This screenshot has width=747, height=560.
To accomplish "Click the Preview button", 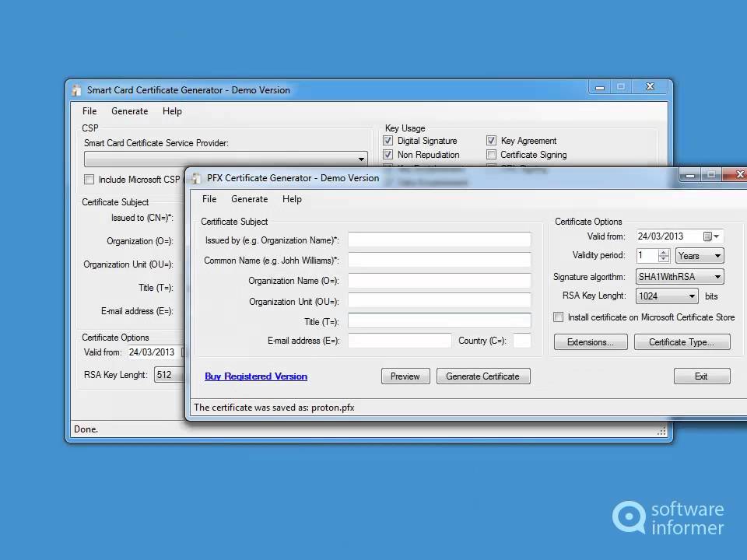I will pyautogui.click(x=405, y=376).
